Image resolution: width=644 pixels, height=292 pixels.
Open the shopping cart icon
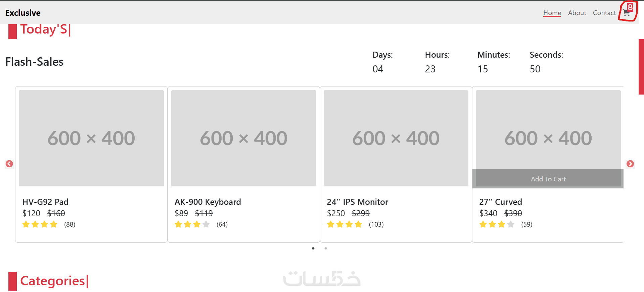(626, 13)
